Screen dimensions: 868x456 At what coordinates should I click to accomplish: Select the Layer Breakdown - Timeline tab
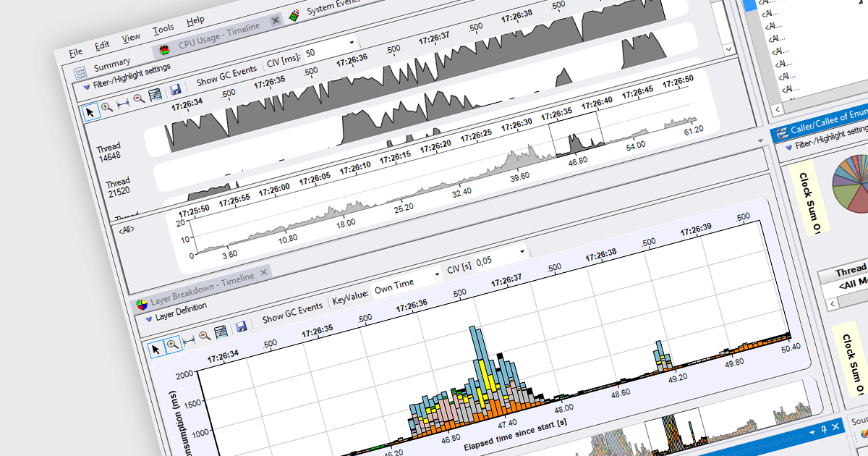click(202, 287)
